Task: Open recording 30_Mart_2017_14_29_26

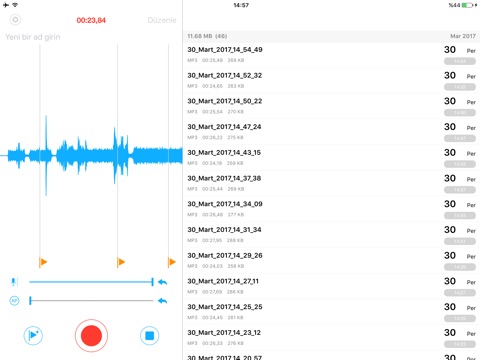Action: coord(331,260)
